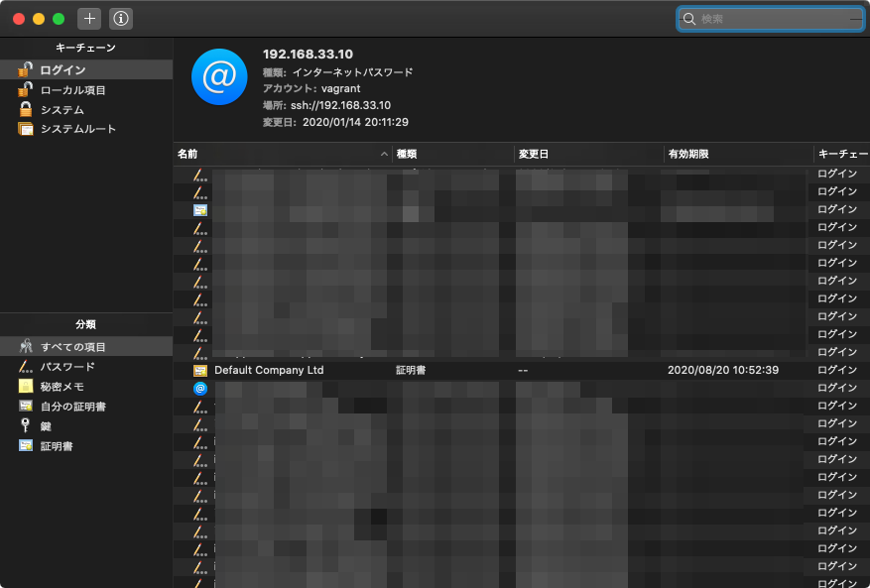This screenshot has height=588, width=870.
Task: Sort list by 名前 column header
Action: pyautogui.click(x=283, y=154)
